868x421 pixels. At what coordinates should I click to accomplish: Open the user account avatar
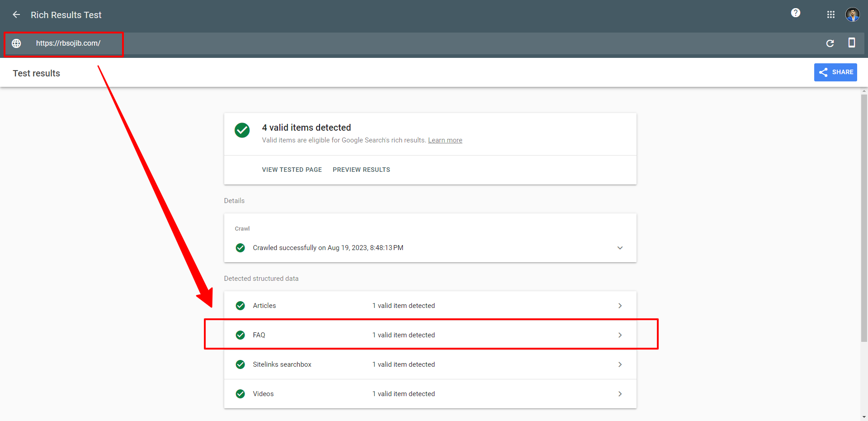[x=852, y=15]
